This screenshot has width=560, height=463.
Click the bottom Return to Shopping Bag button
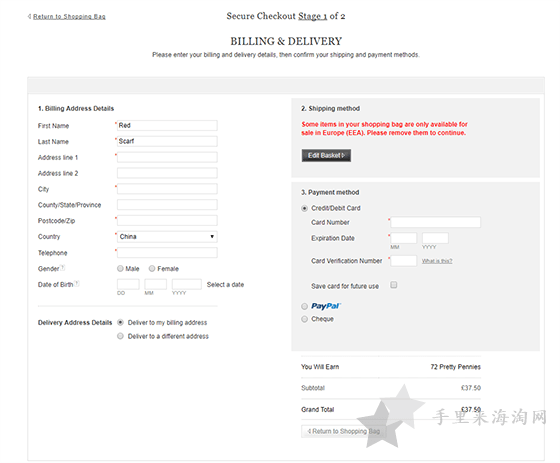coord(341,431)
